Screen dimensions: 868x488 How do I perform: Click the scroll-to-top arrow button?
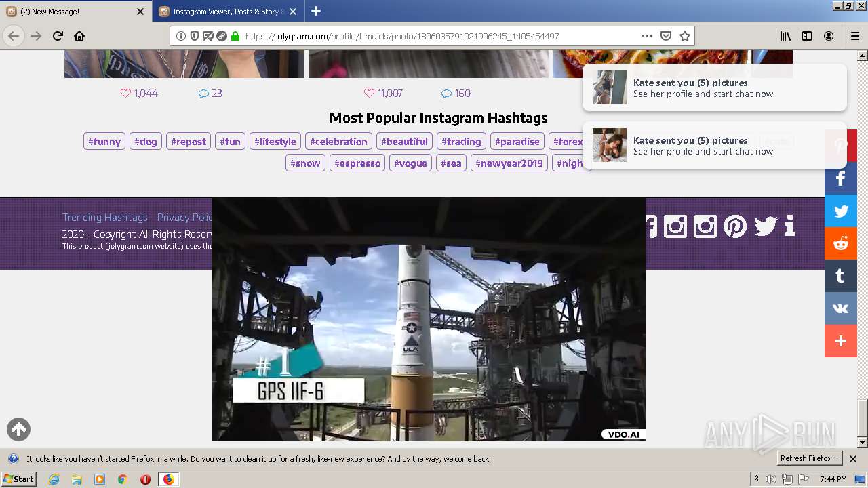coord(18,429)
